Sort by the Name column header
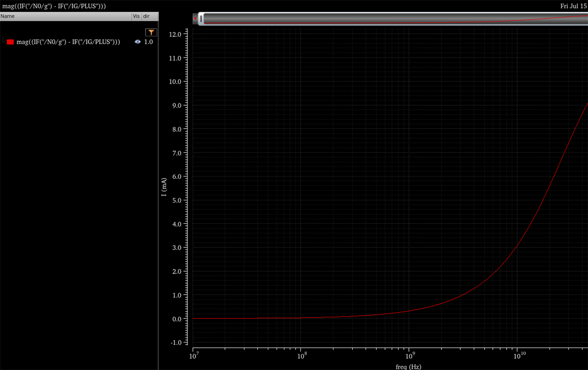 click(66, 16)
